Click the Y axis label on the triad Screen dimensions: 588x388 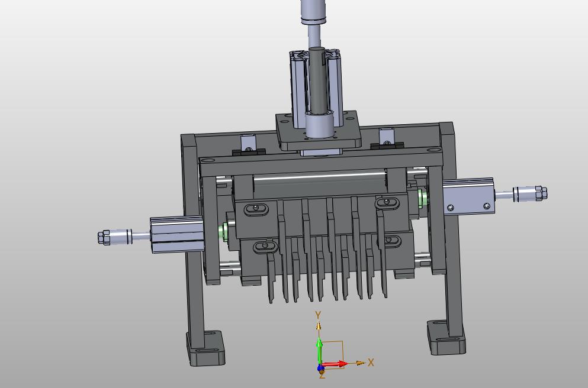(318, 315)
